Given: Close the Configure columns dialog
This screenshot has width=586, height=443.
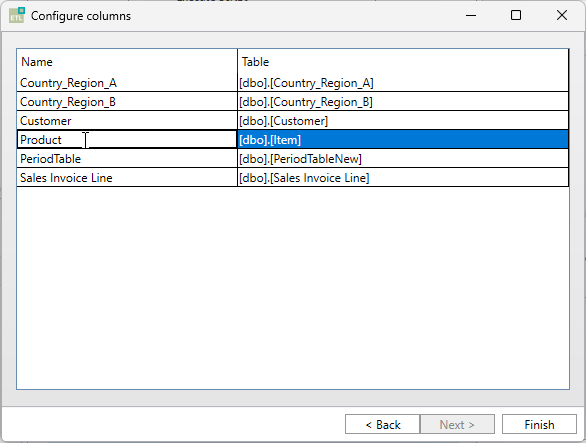Looking at the screenshot, I should coord(562,15).
